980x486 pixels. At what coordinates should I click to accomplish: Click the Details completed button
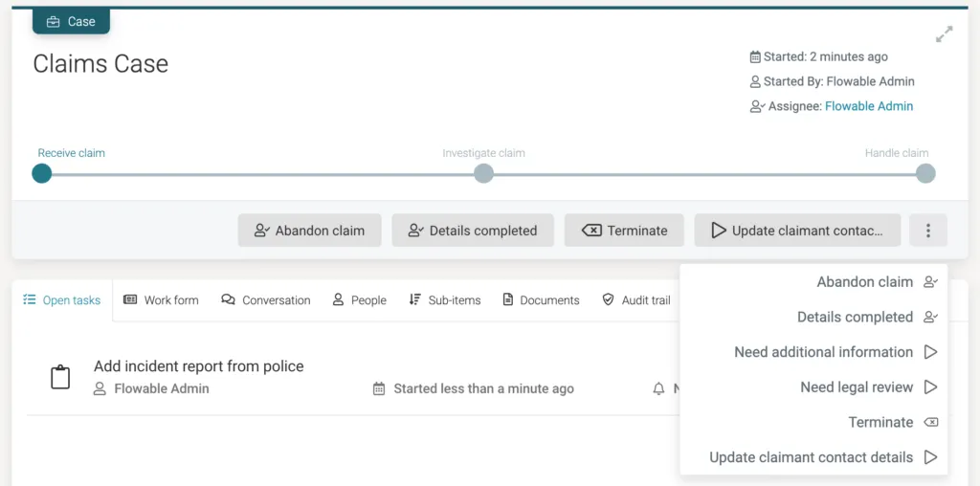click(x=473, y=231)
